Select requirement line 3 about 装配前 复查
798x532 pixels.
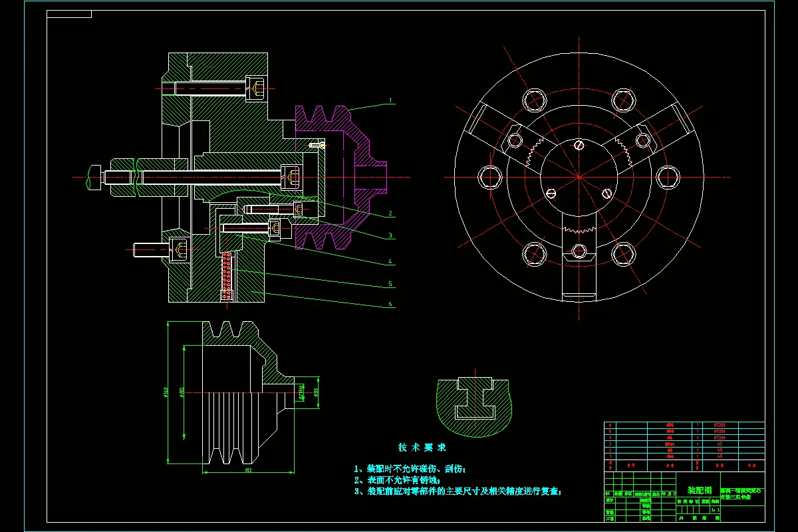click(459, 491)
